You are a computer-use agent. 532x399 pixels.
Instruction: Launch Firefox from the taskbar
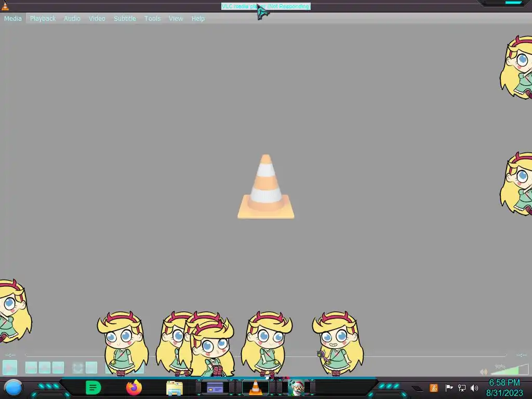tap(134, 388)
